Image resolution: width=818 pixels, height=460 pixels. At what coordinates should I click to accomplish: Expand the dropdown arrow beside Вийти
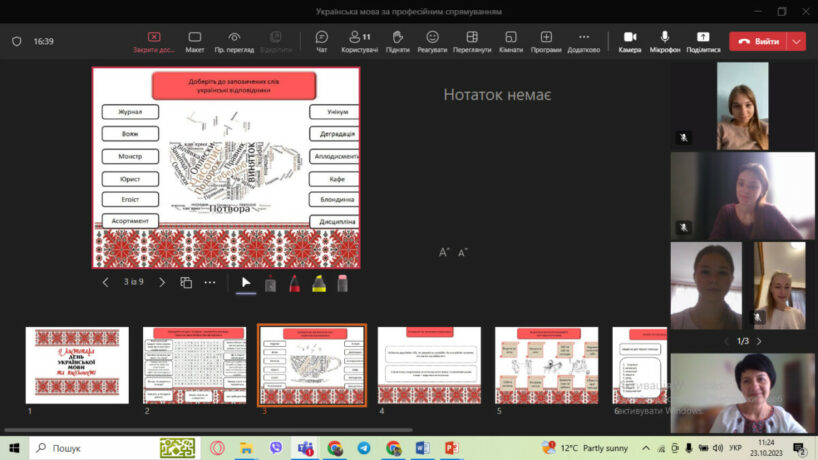coord(797,41)
